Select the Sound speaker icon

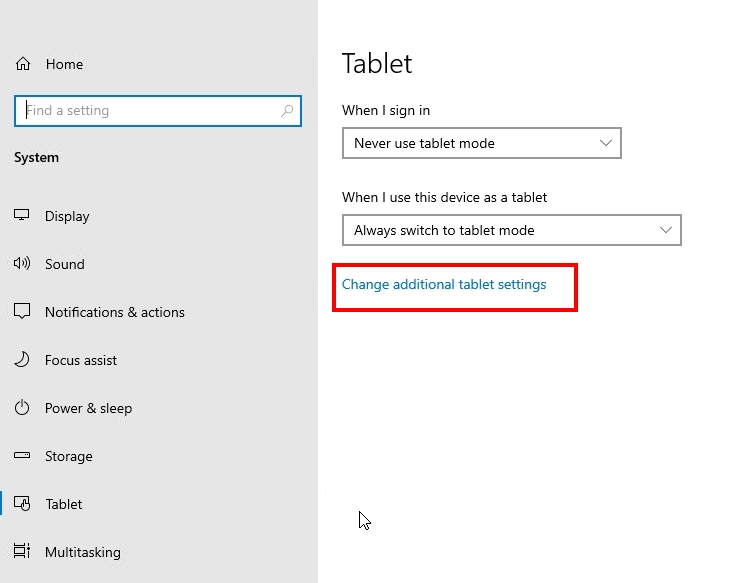point(22,263)
